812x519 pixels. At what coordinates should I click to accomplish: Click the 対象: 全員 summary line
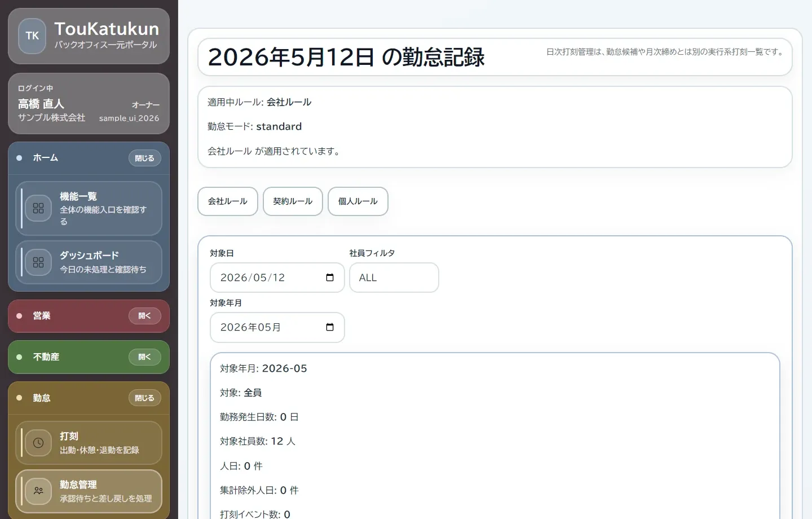pos(241,393)
